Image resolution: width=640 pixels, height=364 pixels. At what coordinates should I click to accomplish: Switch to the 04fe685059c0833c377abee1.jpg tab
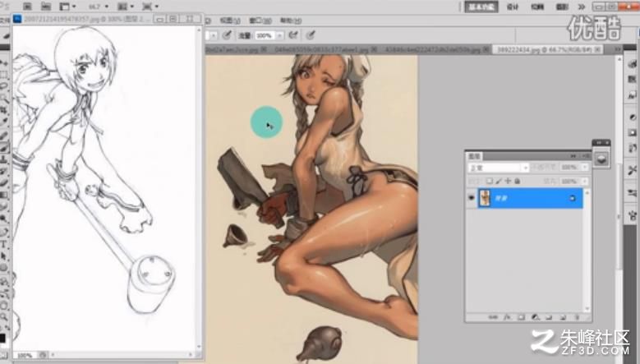point(321,49)
